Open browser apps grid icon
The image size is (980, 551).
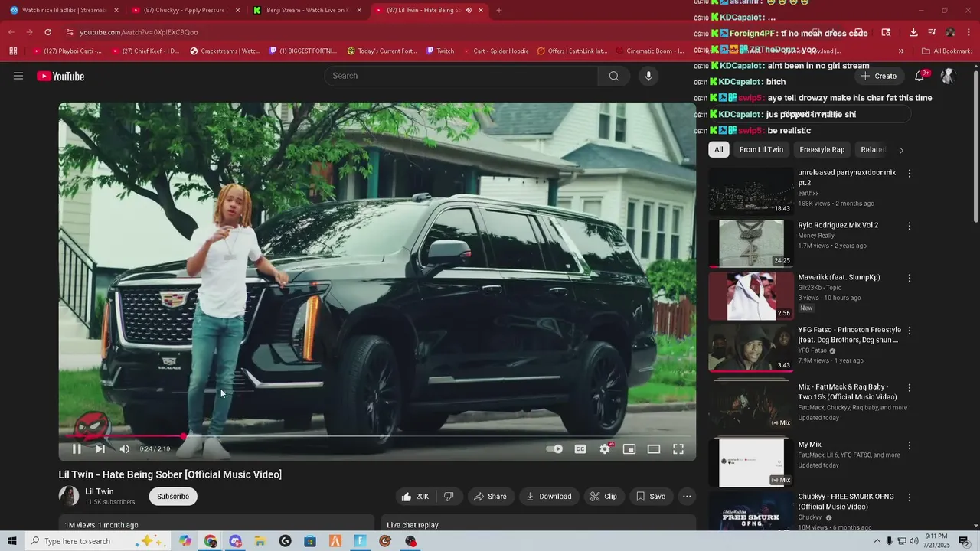[x=13, y=51]
